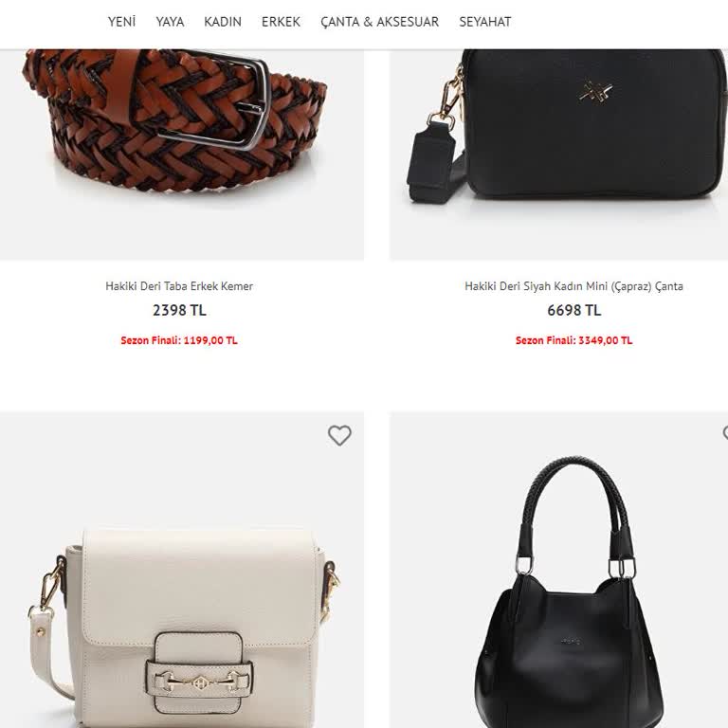Open the ERKEK category menu
The height and width of the screenshot is (728, 728).
(x=281, y=22)
